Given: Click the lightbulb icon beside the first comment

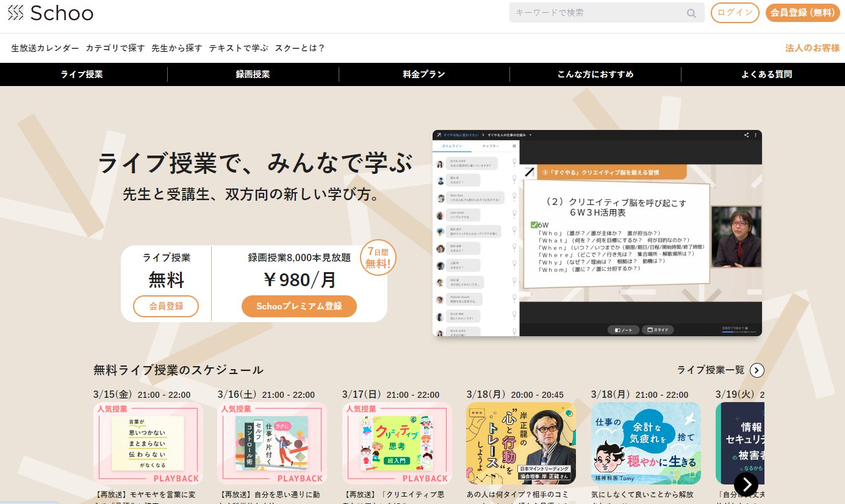Looking at the screenshot, I should click(x=514, y=162).
